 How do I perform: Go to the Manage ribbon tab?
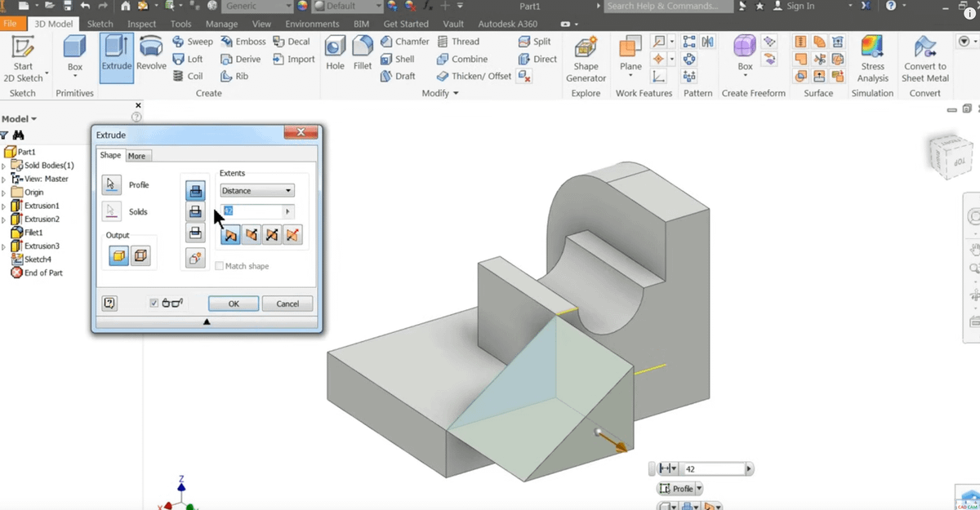221,24
